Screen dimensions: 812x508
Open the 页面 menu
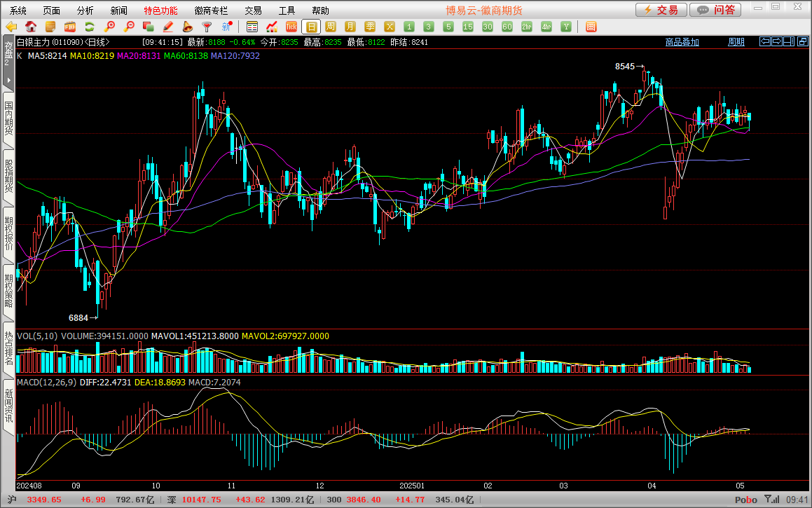pyautogui.click(x=52, y=11)
